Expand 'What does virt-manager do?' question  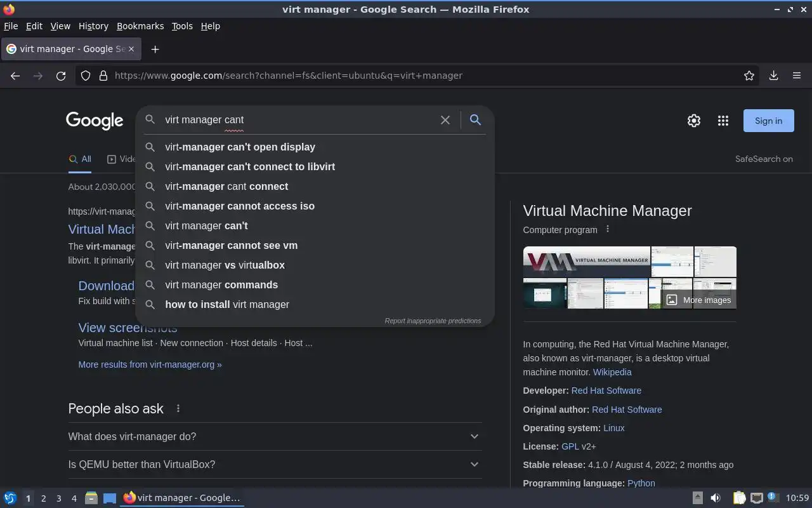(x=275, y=436)
